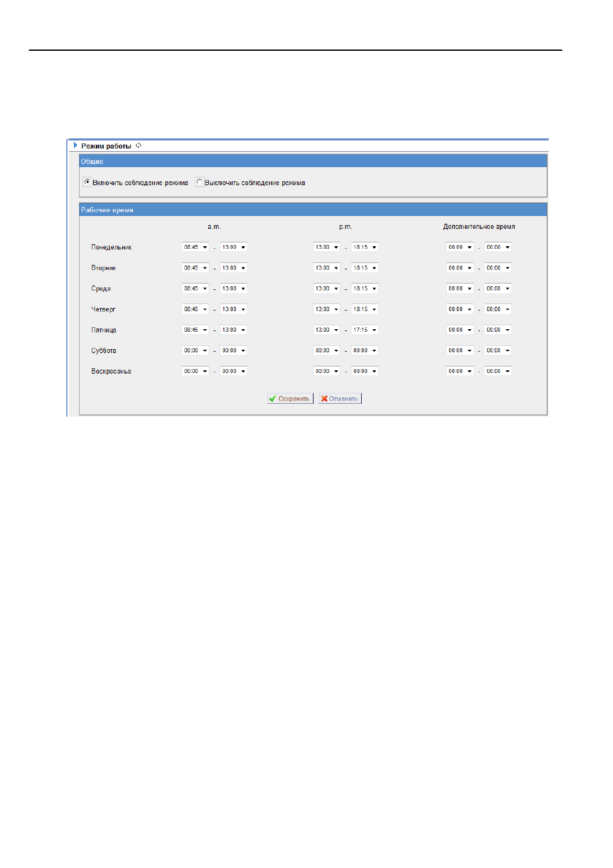Open Вторник p.m. start time dropdown
This screenshot has width=613, height=868.
326,268
